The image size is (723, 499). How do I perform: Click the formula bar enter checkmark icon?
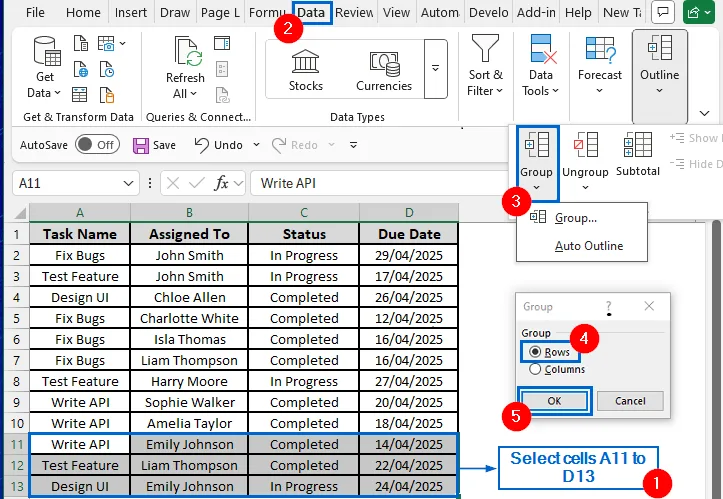[x=197, y=183]
